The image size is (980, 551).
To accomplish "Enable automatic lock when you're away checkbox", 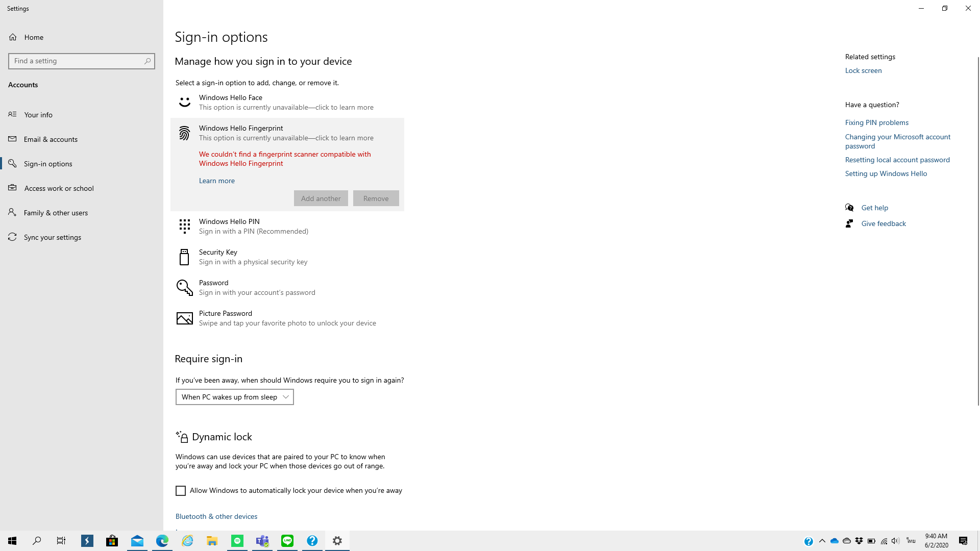I will pos(181,491).
